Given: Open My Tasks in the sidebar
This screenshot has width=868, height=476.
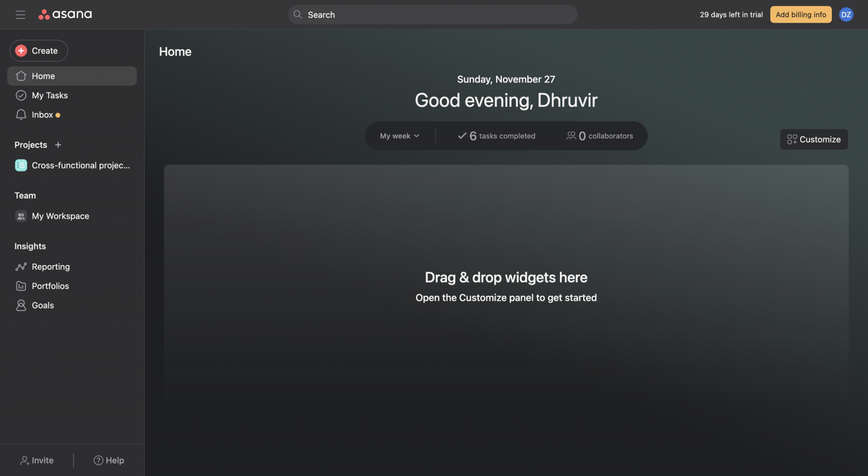Looking at the screenshot, I should (50, 96).
